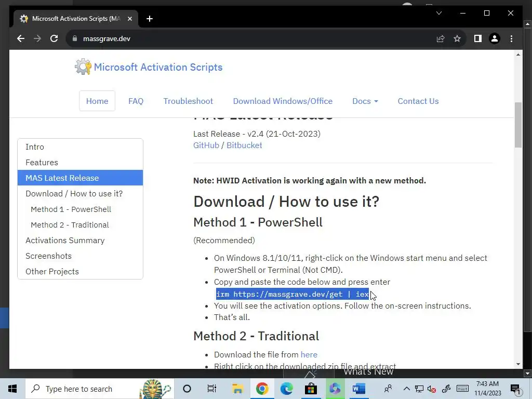Jump to Screenshots in sidebar
The image size is (532, 399).
[80, 256]
